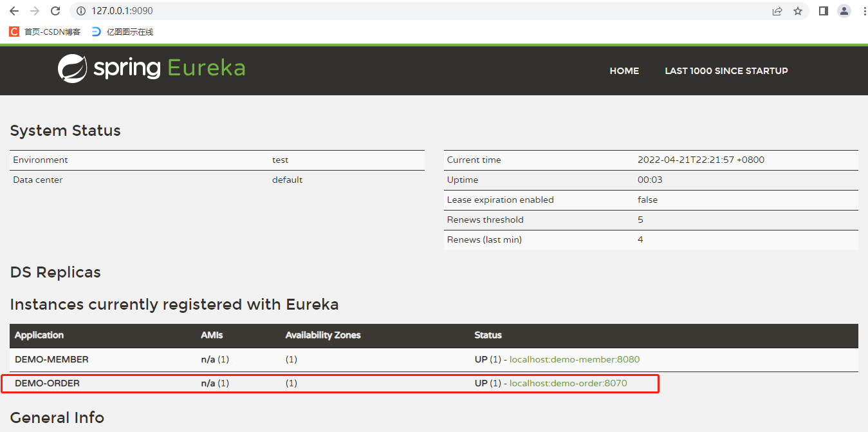Open the site information icon in address bar
The width and height of the screenshot is (868, 432).
tap(81, 11)
